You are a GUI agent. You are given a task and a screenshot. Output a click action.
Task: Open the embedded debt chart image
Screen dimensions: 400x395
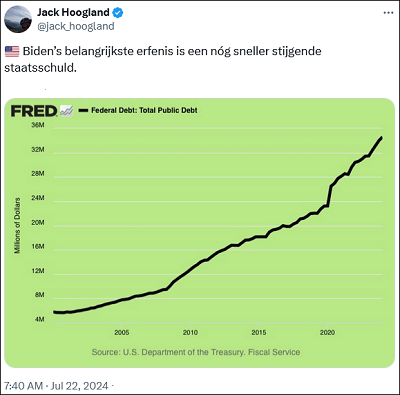pos(199,233)
